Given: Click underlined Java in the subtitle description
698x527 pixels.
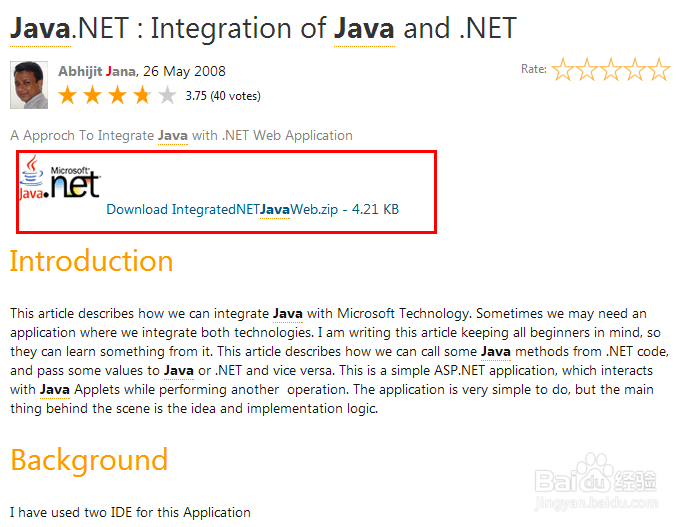Looking at the screenshot, I should point(173,135).
